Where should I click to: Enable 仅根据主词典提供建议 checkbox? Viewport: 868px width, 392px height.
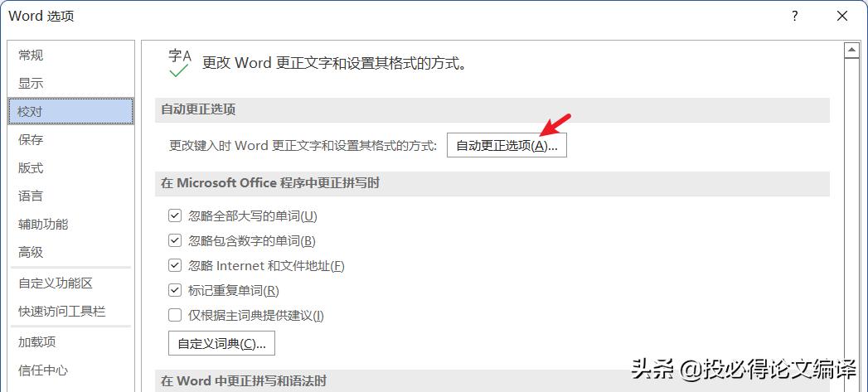pyautogui.click(x=175, y=315)
